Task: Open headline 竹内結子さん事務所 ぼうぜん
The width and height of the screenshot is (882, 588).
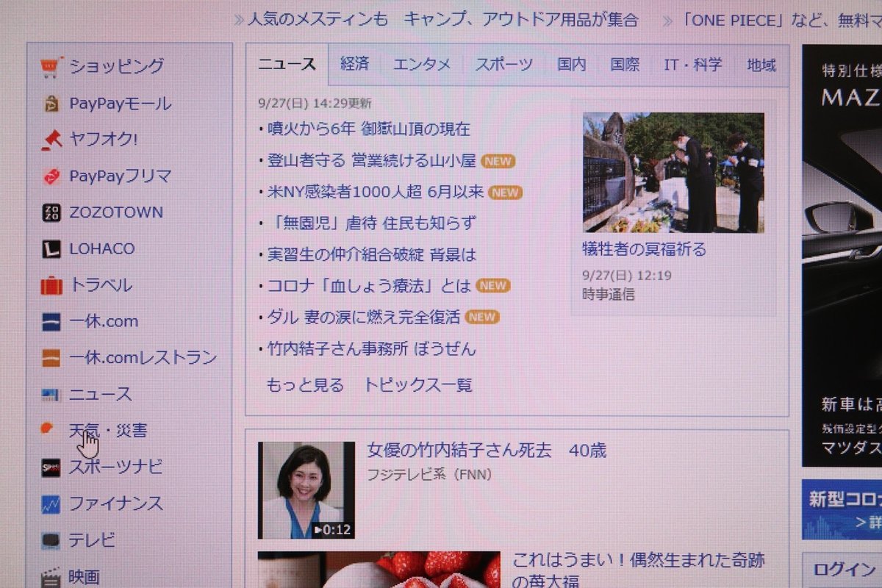Action: coord(372,349)
